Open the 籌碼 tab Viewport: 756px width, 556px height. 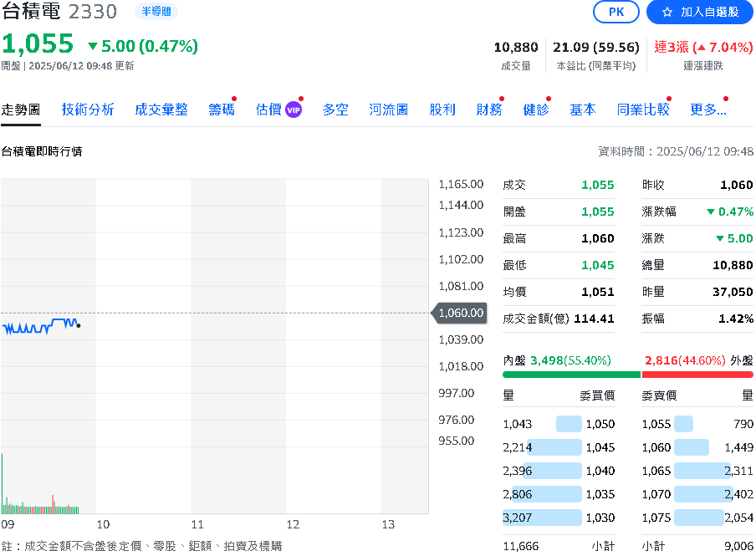click(x=222, y=110)
